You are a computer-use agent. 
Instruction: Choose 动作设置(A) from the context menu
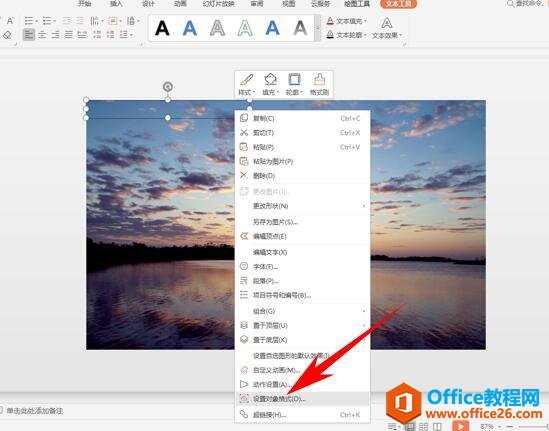click(x=303, y=384)
